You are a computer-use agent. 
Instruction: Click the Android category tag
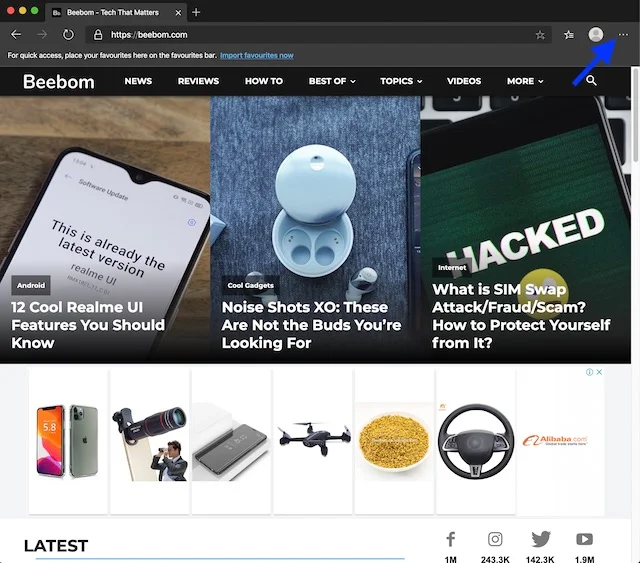[31, 285]
